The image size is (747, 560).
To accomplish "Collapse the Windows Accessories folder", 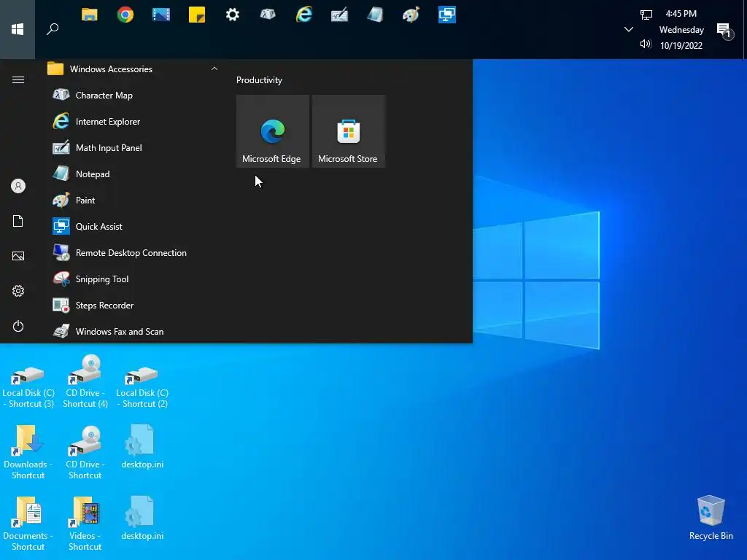I will (x=132, y=69).
